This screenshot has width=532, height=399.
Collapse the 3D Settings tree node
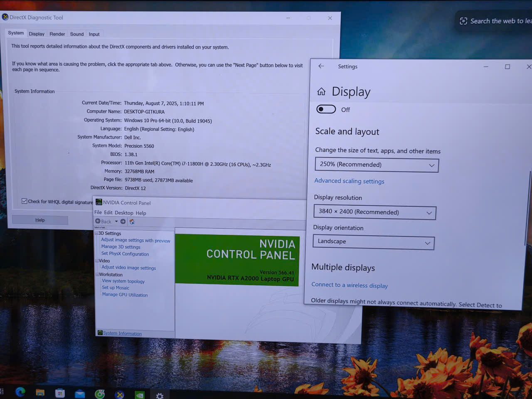[x=97, y=233]
